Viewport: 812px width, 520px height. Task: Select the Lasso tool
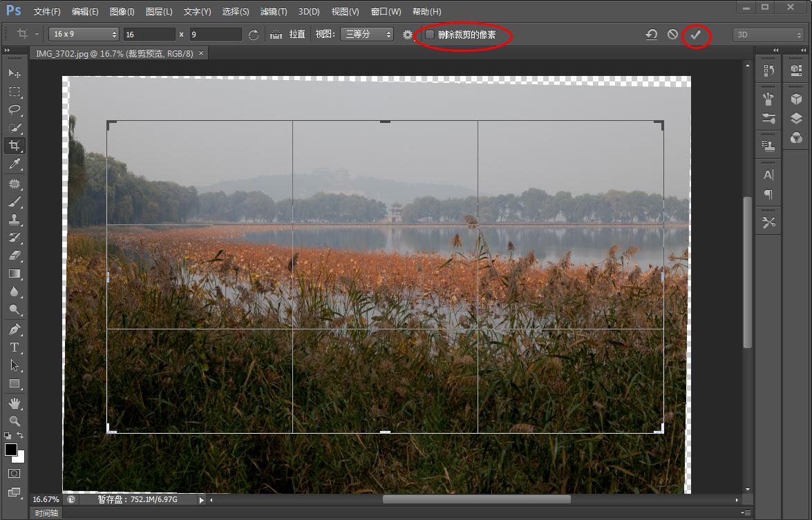(15, 110)
